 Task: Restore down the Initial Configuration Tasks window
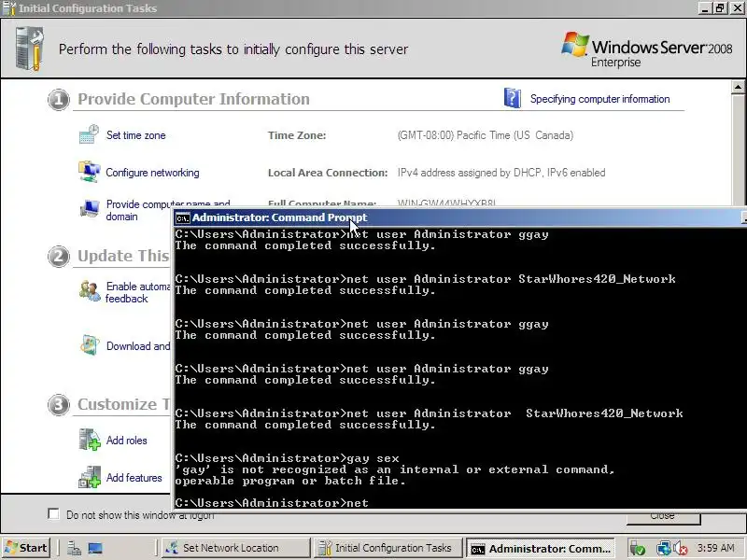pyautogui.click(x=720, y=8)
